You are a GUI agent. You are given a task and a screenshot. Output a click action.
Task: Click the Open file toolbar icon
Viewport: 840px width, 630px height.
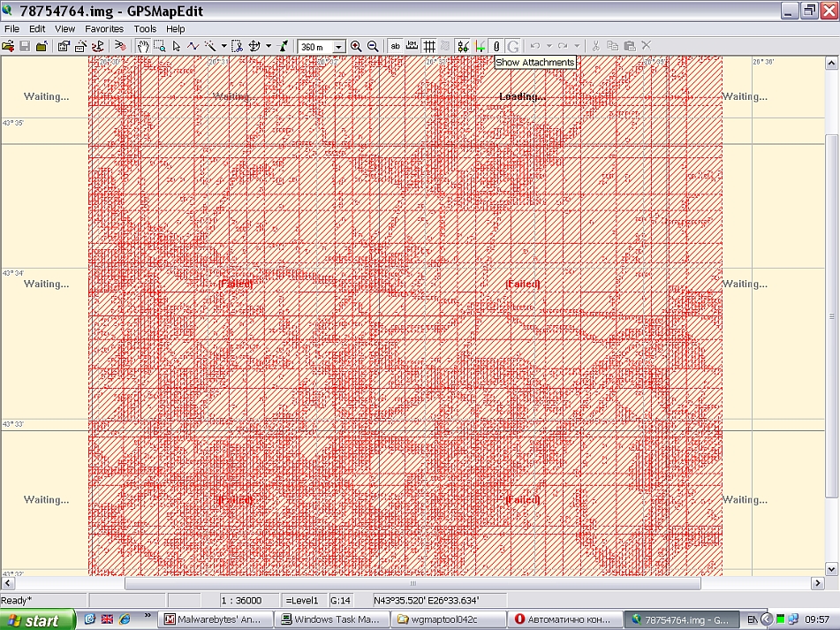tap(8, 46)
